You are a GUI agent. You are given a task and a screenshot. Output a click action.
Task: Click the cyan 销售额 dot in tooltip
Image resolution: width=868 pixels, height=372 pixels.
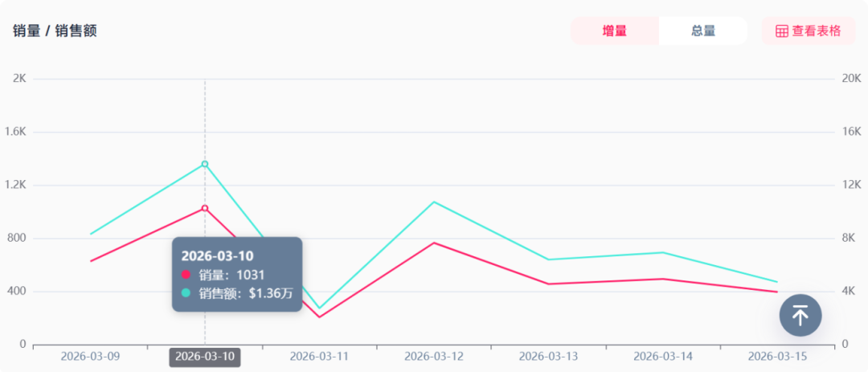coord(186,293)
